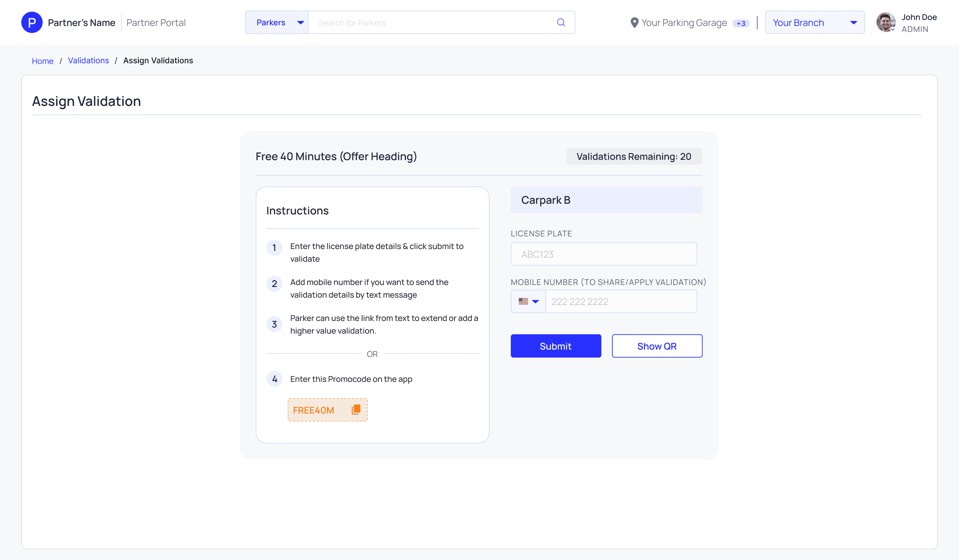
Task: Select the Carpark B field
Action: [606, 200]
